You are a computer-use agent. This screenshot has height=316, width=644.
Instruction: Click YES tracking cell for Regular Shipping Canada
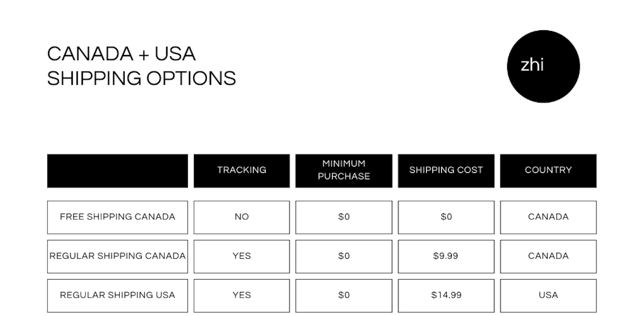pyautogui.click(x=242, y=256)
